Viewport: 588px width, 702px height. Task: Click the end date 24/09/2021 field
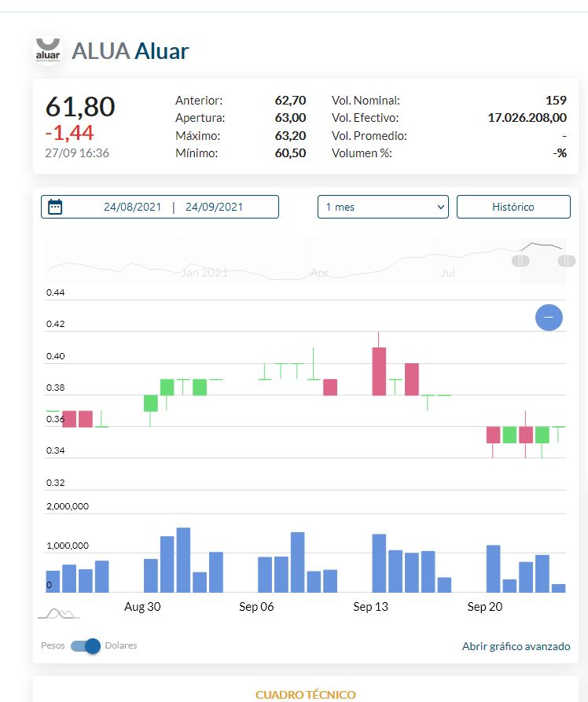tap(214, 207)
